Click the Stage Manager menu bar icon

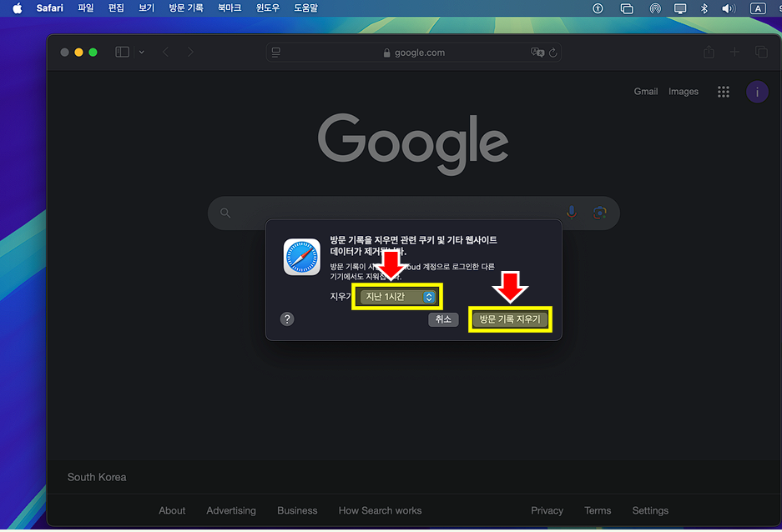(627, 8)
